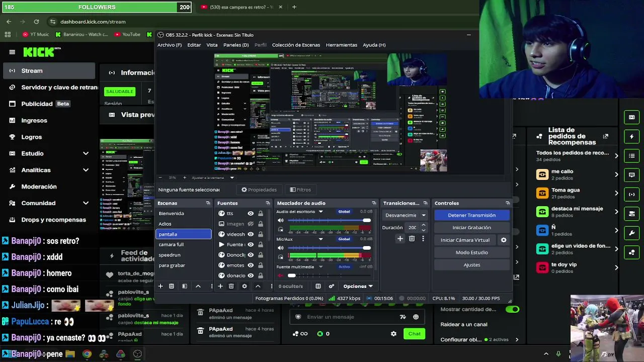Adjust the Audio del escritorio volume slider
Viewport: 644px width, 362px height.
pyautogui.click(x=329, y=220)
